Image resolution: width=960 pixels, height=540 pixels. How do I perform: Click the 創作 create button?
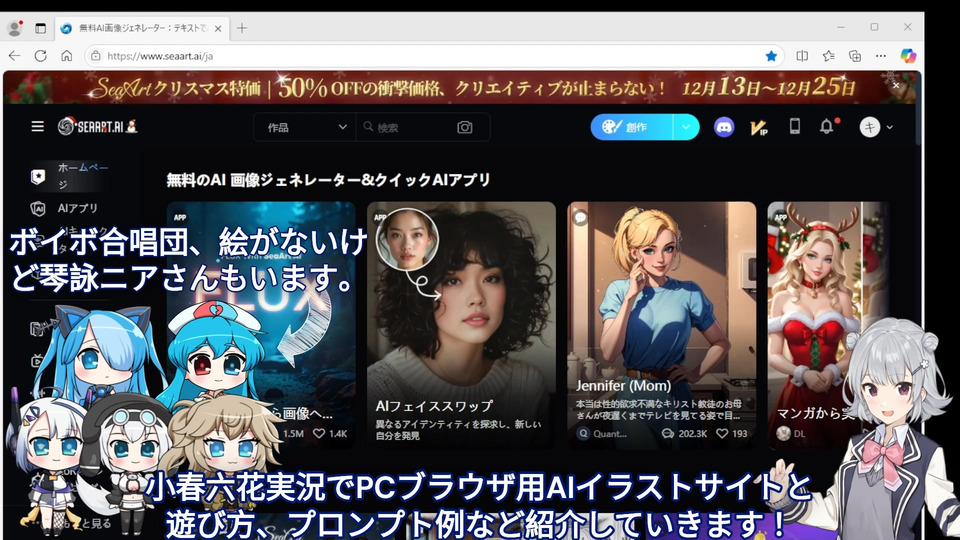click(x=631, y=127)
